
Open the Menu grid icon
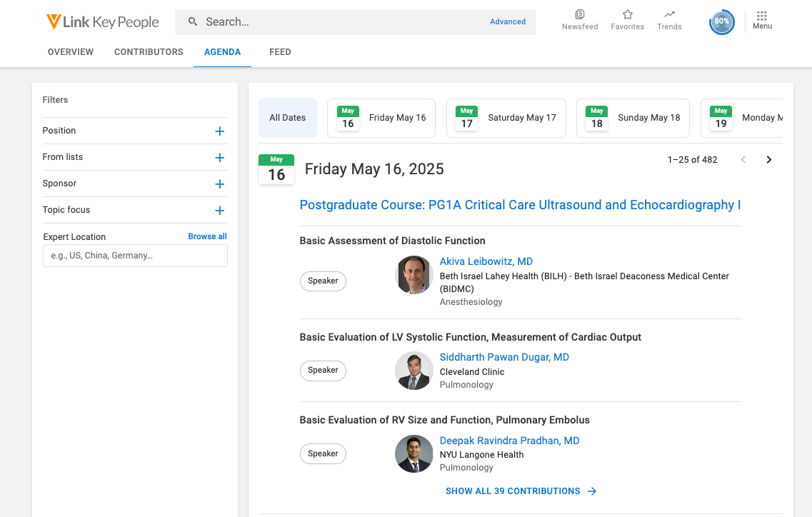pyautogui.click(x=762, y=16)
